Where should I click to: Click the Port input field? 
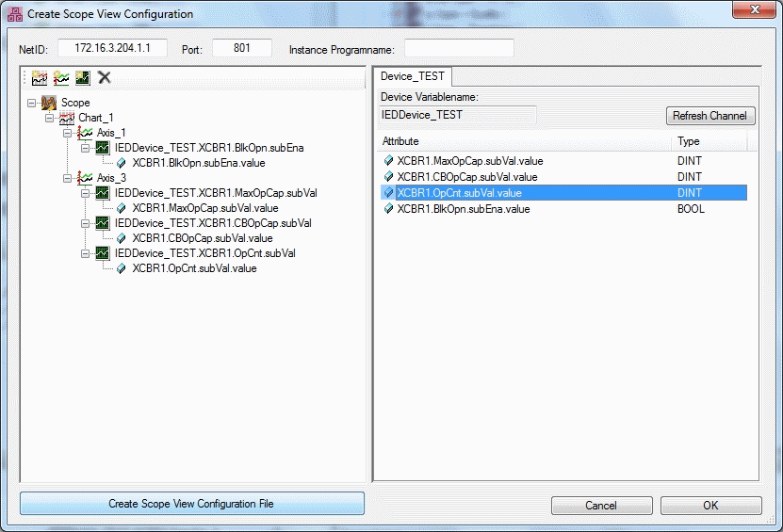pos(242,48)
